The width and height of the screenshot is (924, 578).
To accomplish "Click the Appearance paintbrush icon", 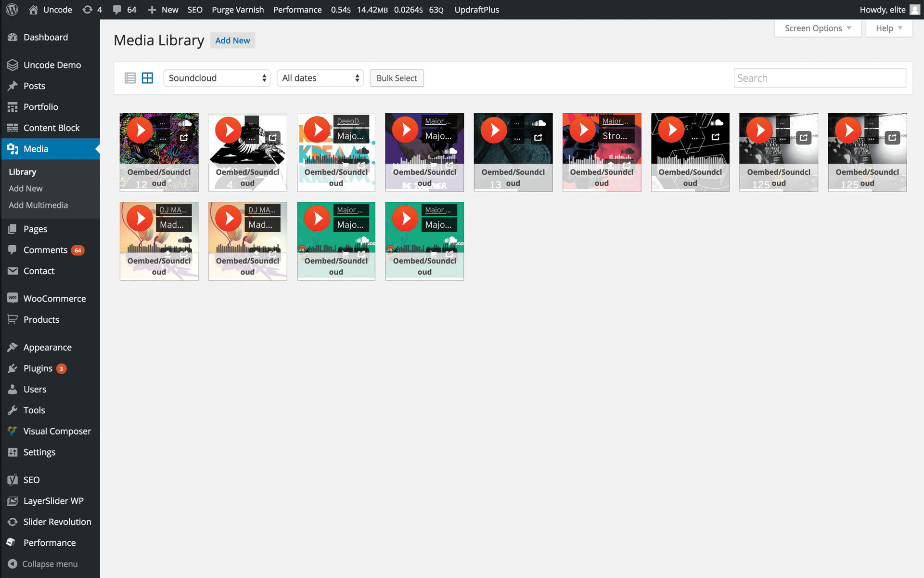I will click(13, 347).
